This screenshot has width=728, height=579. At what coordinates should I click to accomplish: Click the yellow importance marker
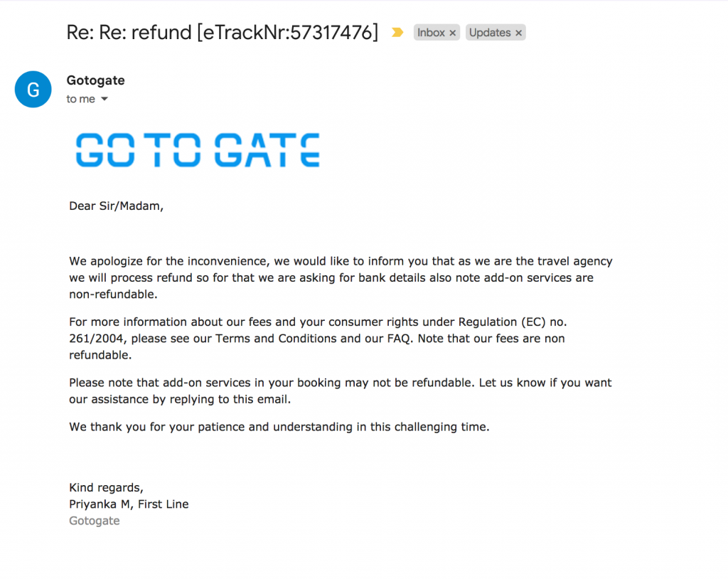[397, 33]
